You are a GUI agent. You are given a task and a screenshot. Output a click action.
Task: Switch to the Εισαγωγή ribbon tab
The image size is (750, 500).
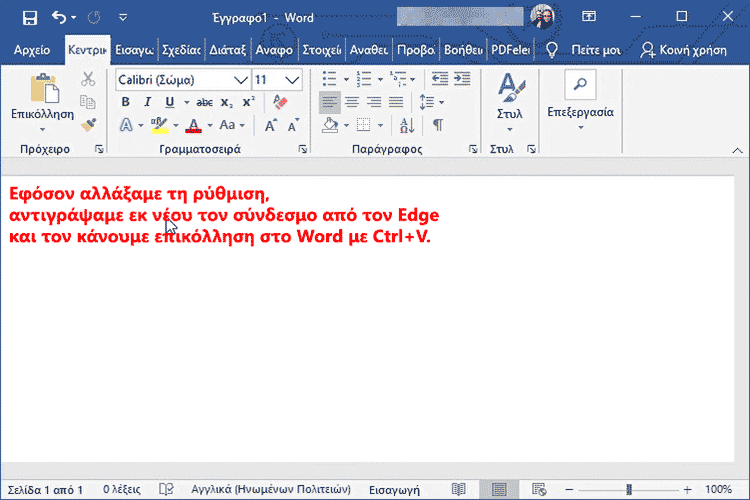[x=134, y=50]
